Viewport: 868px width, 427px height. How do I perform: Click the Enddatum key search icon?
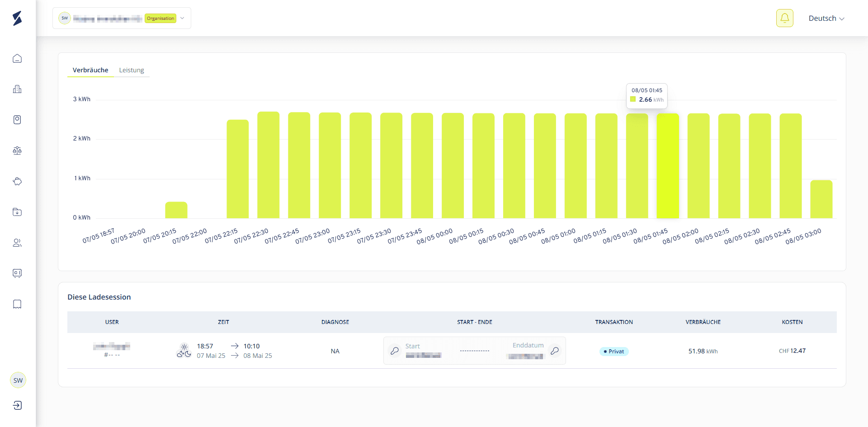(555, 351)
